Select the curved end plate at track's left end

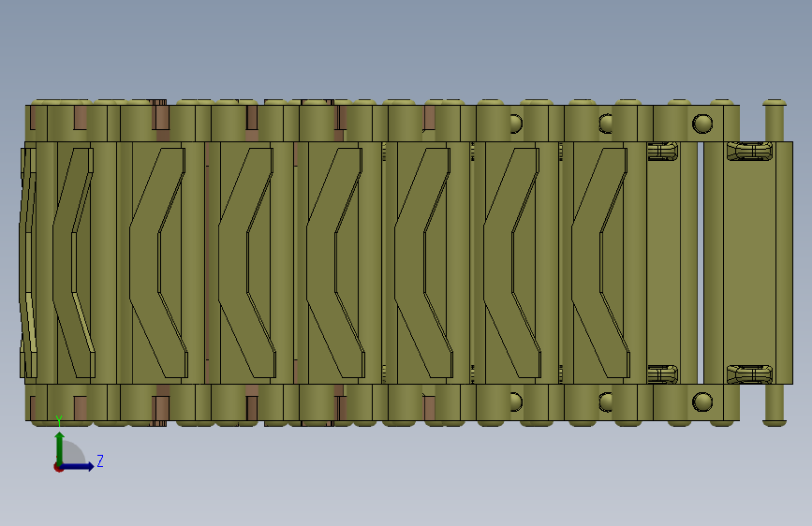coord(28,262)
